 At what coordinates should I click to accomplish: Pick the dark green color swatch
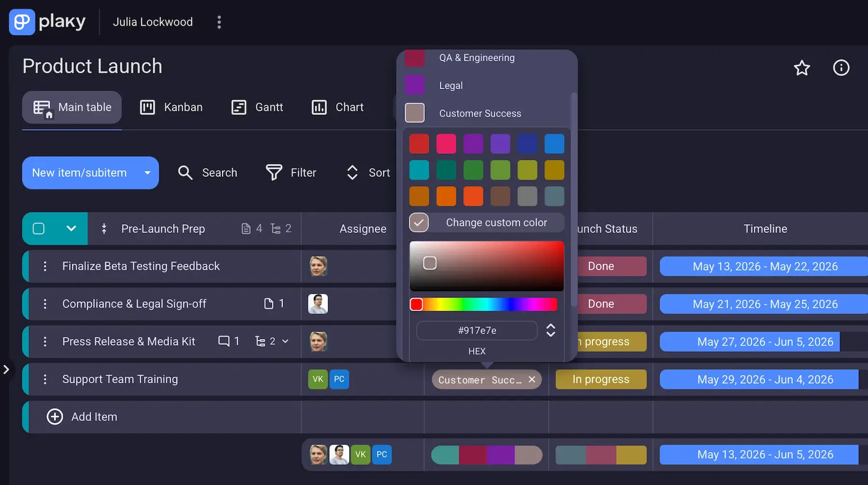tap(446, 170)
